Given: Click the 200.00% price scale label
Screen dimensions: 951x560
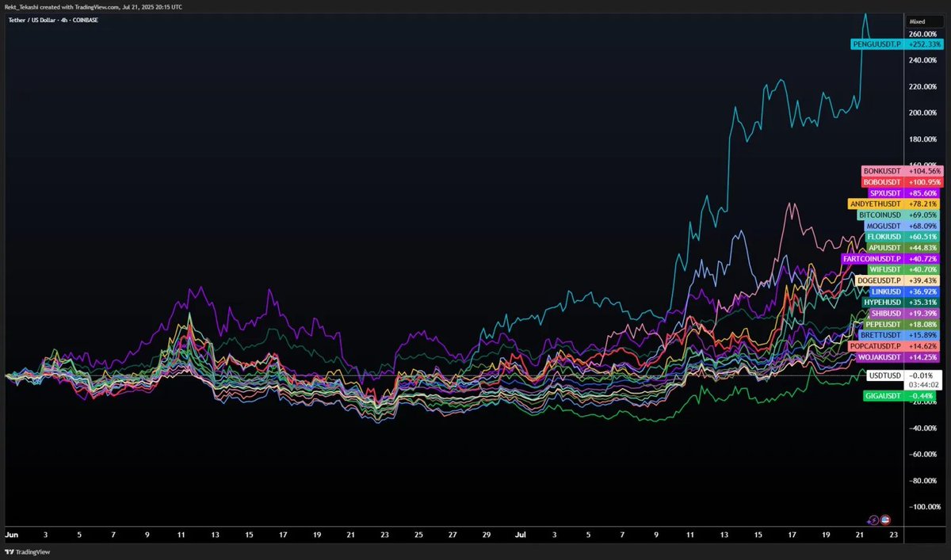Looking at the screenshot, I should [x=924, y=112].
